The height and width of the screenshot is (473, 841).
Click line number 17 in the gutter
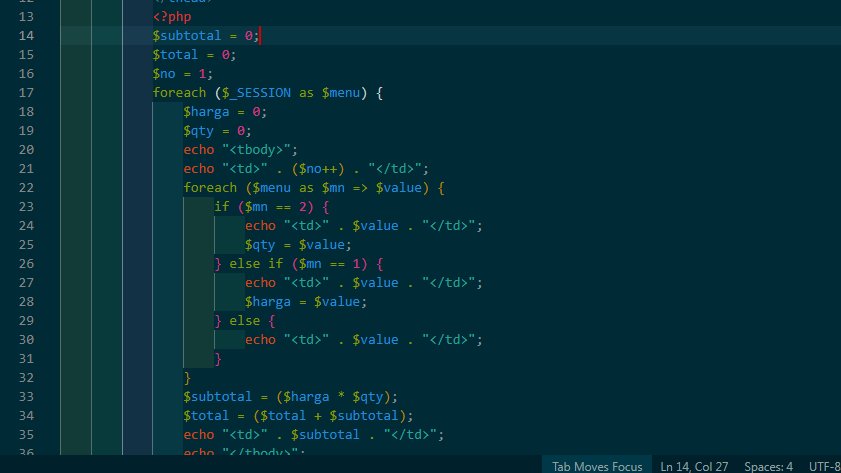coord(26,93)
